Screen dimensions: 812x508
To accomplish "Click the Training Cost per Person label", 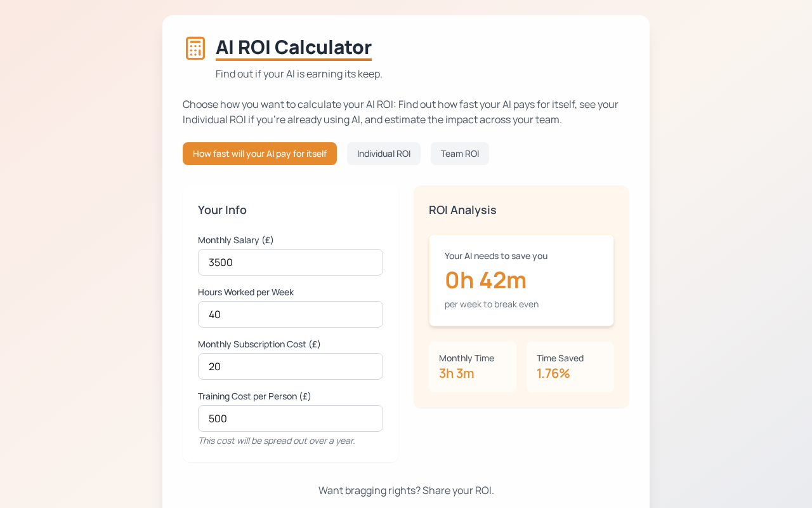I will point(254,396).
